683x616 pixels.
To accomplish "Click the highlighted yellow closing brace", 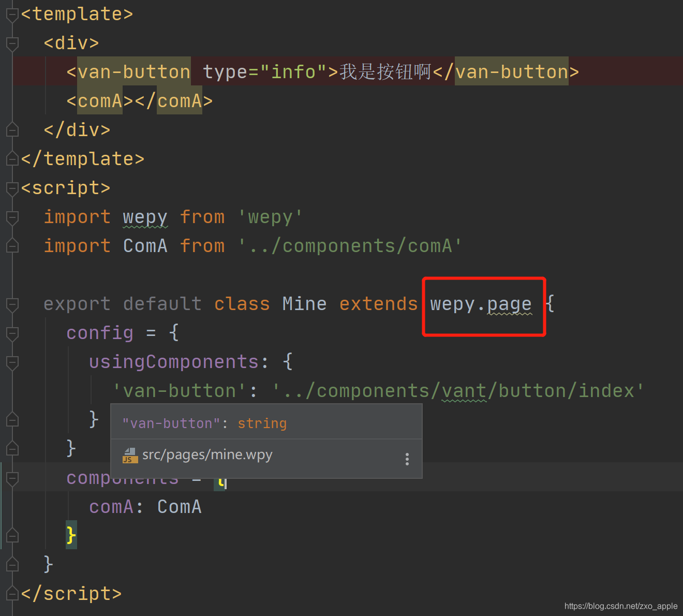I will pos(71,535).
